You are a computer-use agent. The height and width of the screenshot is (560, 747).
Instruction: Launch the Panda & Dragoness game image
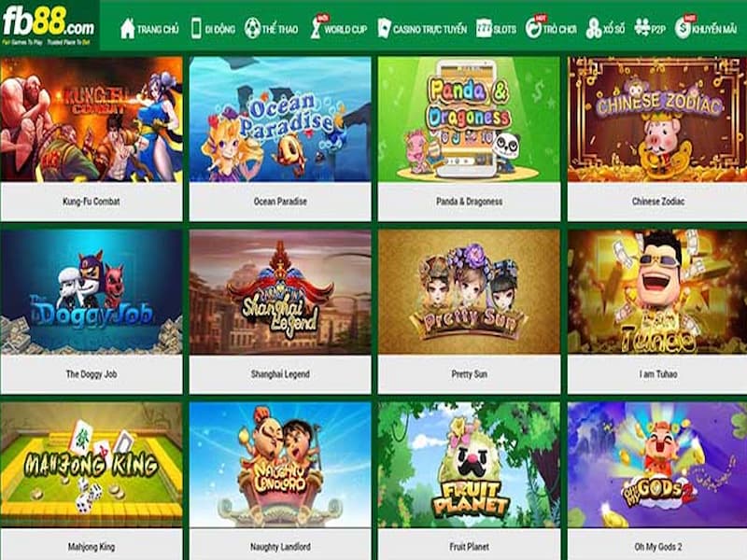469,119
